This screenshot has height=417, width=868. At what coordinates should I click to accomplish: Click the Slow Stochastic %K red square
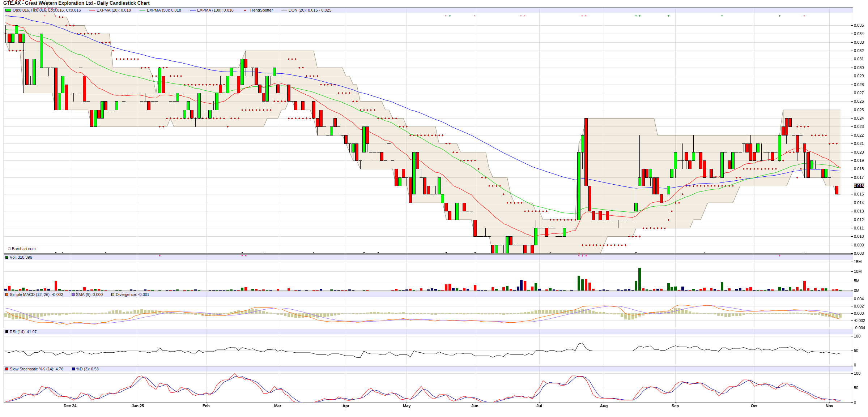pyautogui.click(x=7, y=369)
